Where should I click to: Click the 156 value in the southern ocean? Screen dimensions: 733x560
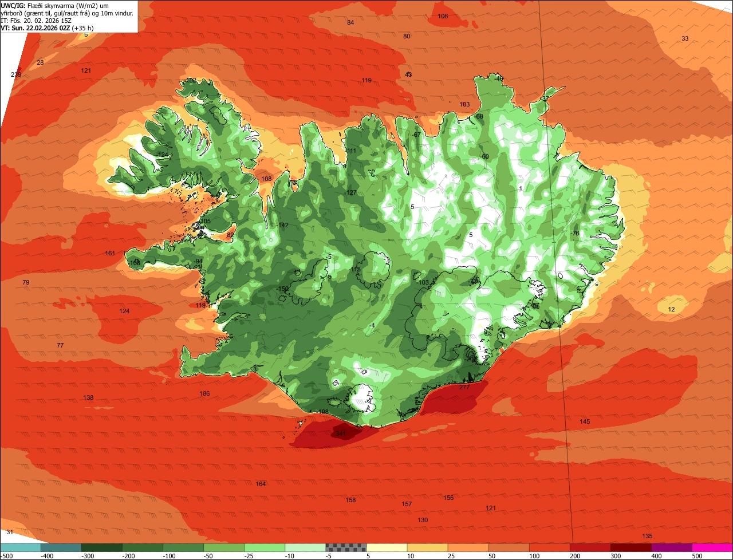click(448, 498)
